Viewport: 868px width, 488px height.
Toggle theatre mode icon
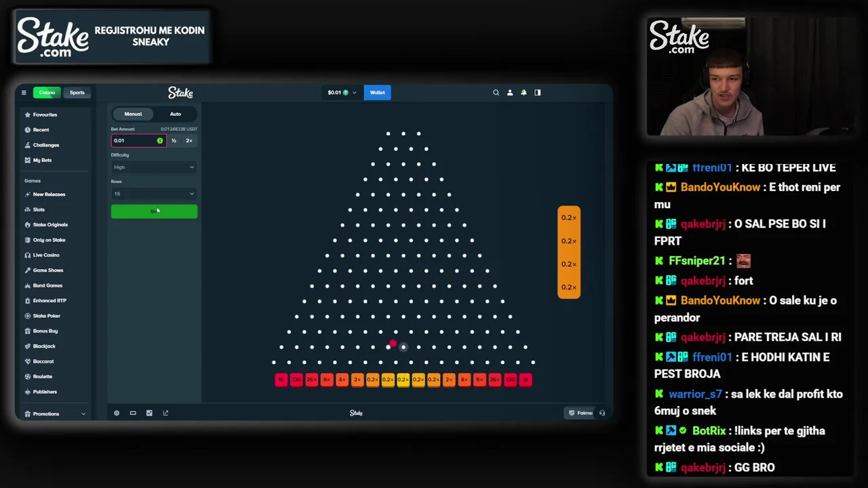pyautogui.click(x=133, y=413)
